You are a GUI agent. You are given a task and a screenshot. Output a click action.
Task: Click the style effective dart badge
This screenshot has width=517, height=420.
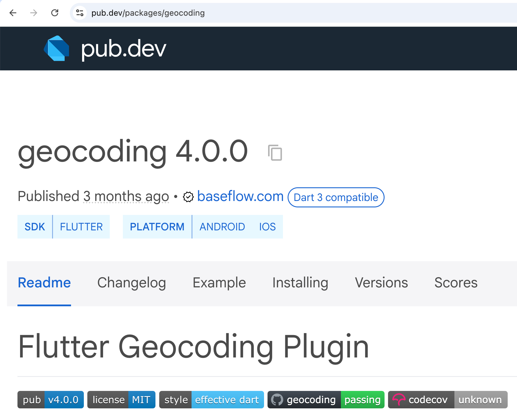[x=212, y=400]
